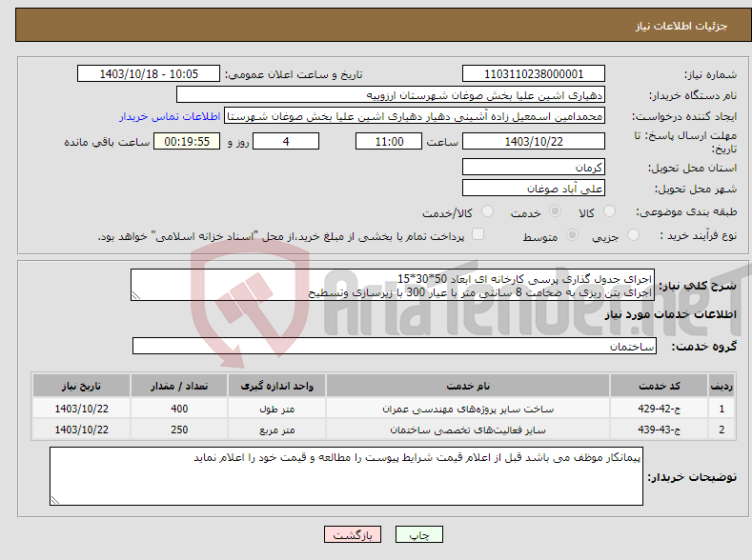
Task: Click ساخت سایر پروژه‌های مهندسی عمران cell
Action: (468, 409)
